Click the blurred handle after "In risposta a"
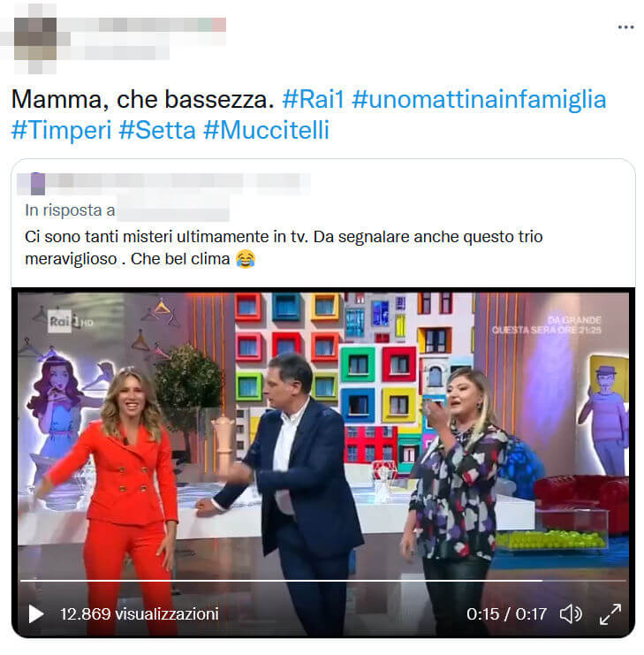Viewport: 644px width, 655px height. coord(173,210)
